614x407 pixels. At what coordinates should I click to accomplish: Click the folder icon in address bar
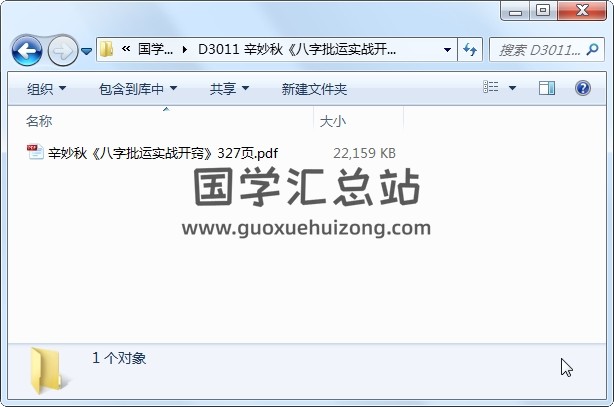[x=106, y=49]
